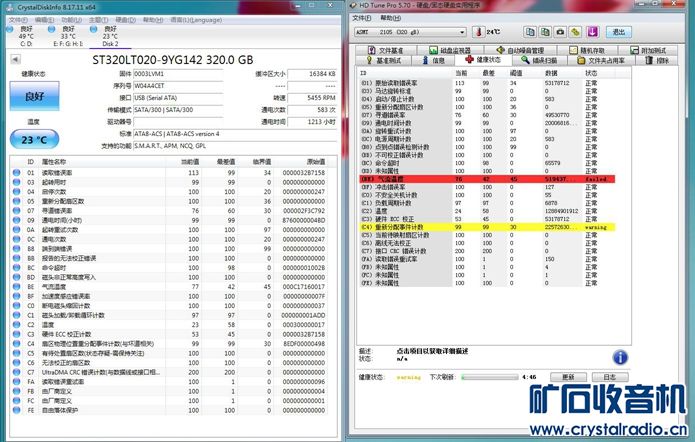Viewport: 695px width, 442px height.
Task: Click status circle of attribute row C7
Action: [x=16, y=372]
